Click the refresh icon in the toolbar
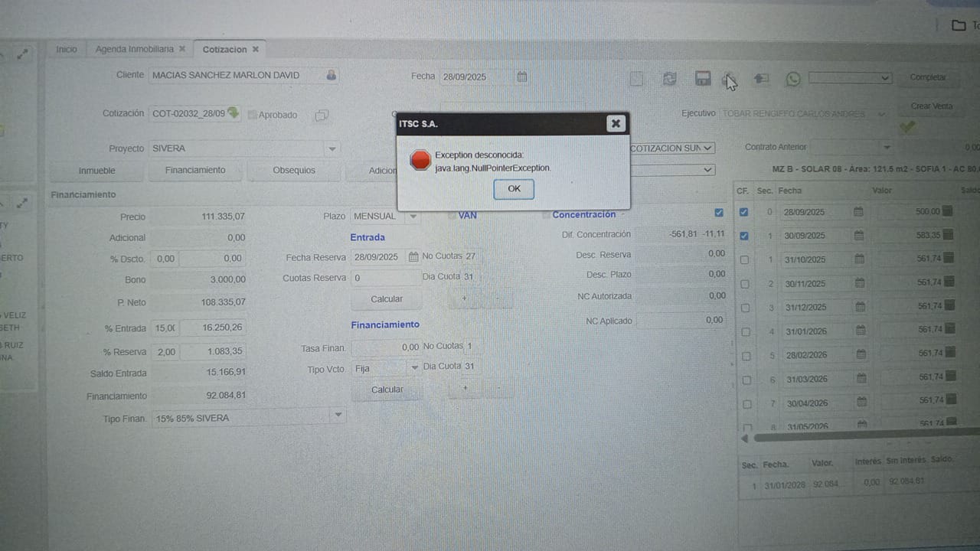The width and height of the screenshot is (980, 551). point(669,79)
